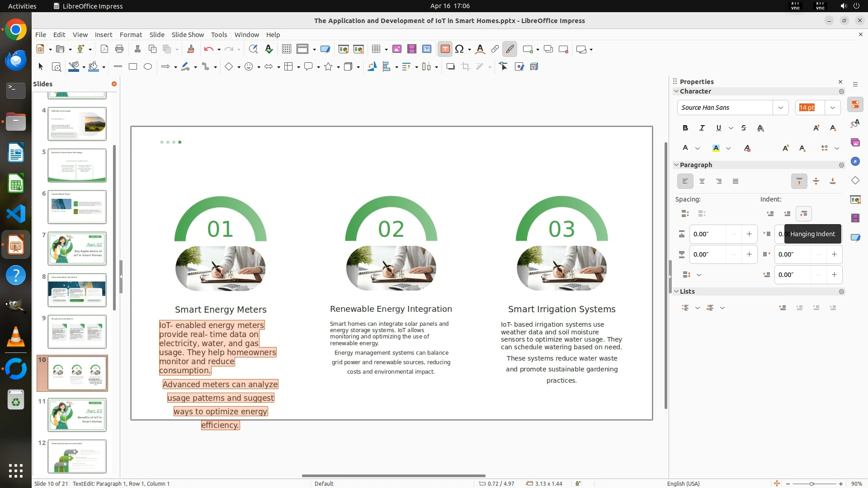
Task: Toggle Italic formatting in sidebar
Action: pos(702,128)
